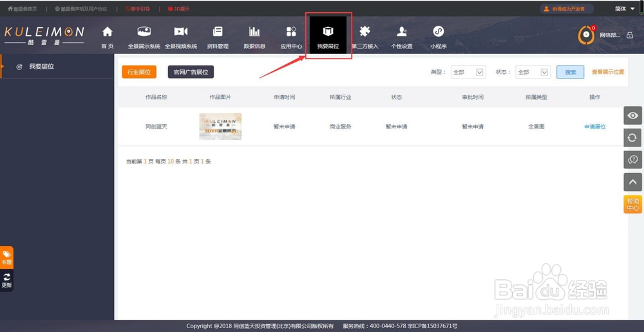Viewport: 644px width, 332px height.
Task: Open 我要展位 box icon
Action: click(x=328, y=32)
